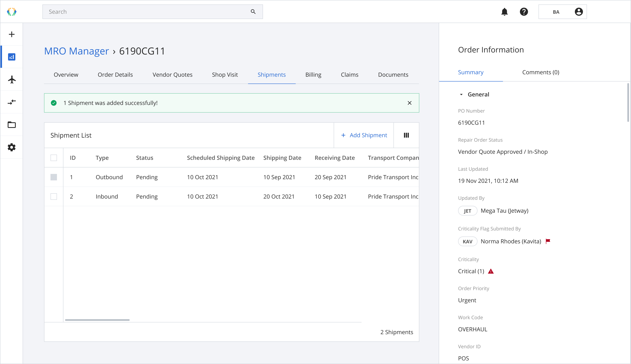Select the Shipments tab
Screen dimensions: 631x364
coord(271,75)
